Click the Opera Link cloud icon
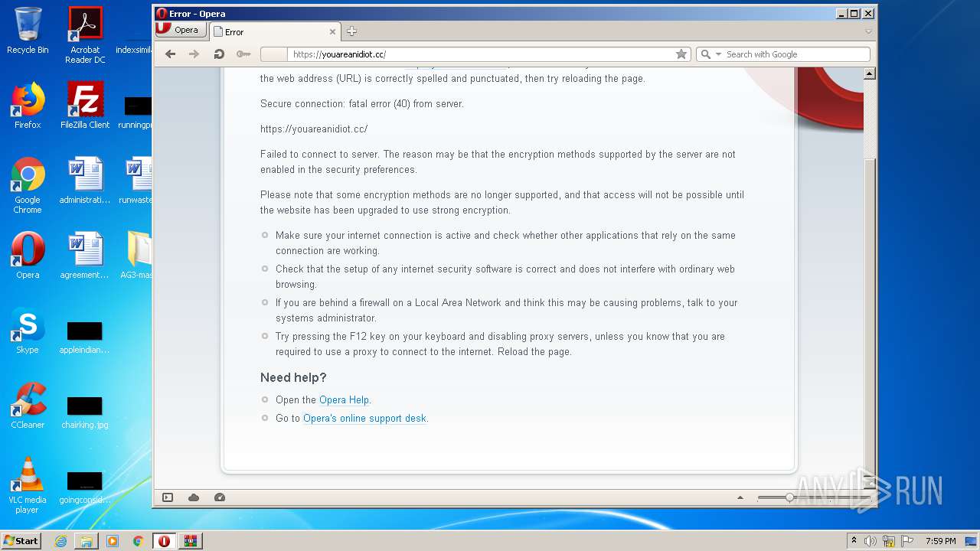 pyautogui.click(x=194, y=497)
